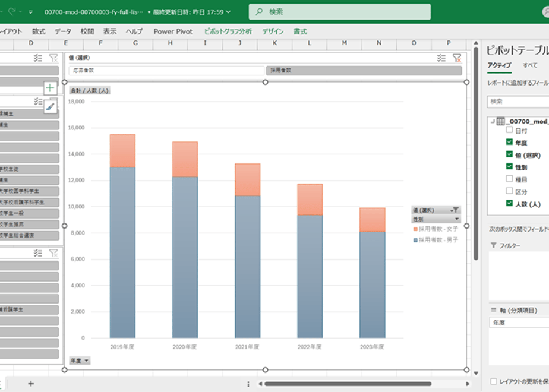Open the ピボットグラフ分析 ribbon tab
Screen dimensions: 549x392
[228, 31]
